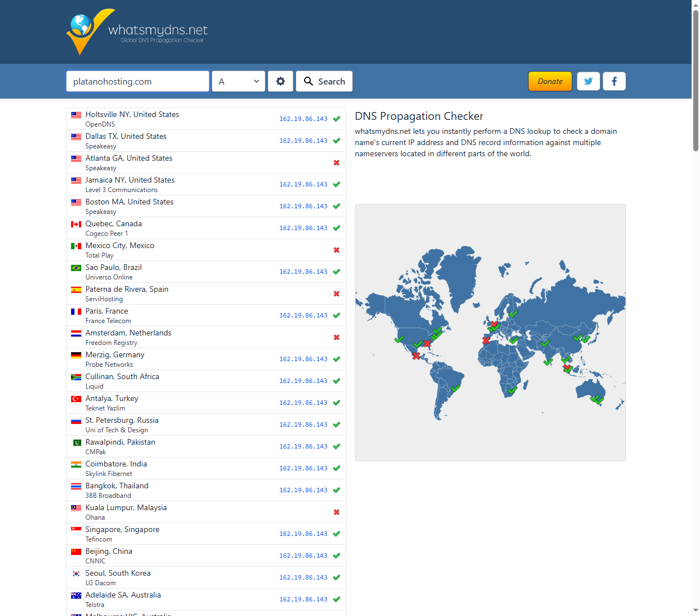Open the Beijing, China IP address link
Viewport: 700px width, 616px height.
(304, 556)
